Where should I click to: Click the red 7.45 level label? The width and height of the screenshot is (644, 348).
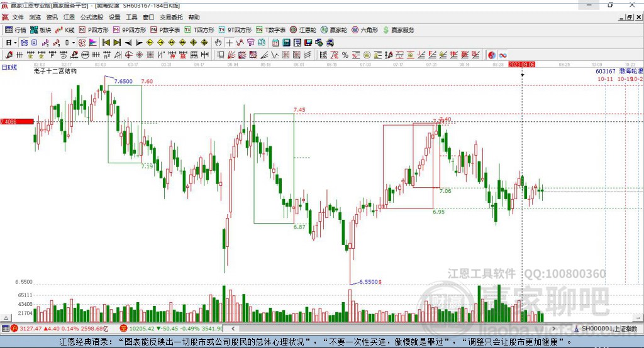299,109
